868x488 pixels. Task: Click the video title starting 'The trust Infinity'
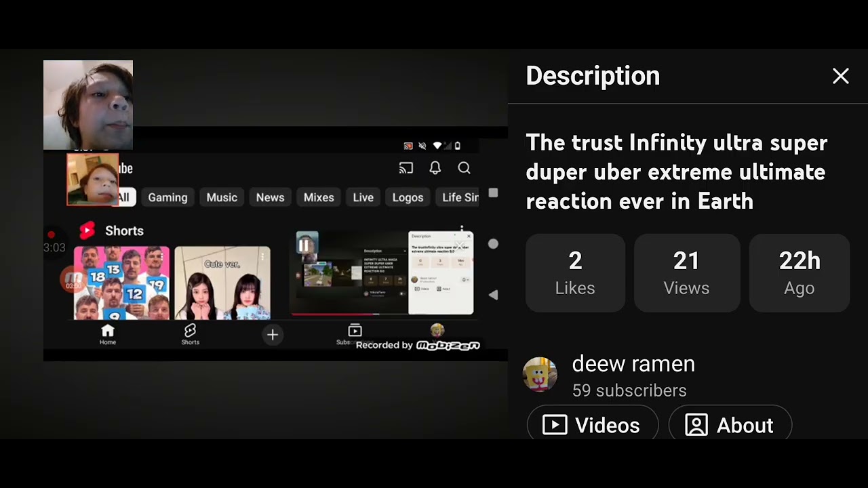point(677,172)
